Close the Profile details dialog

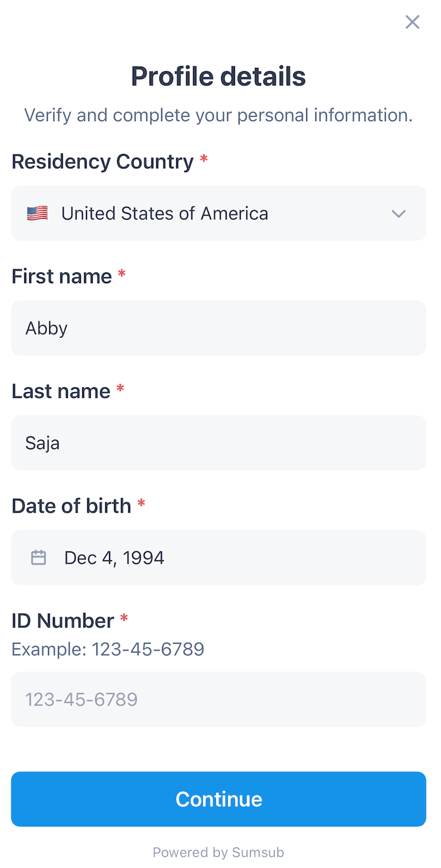pos(412,22)
